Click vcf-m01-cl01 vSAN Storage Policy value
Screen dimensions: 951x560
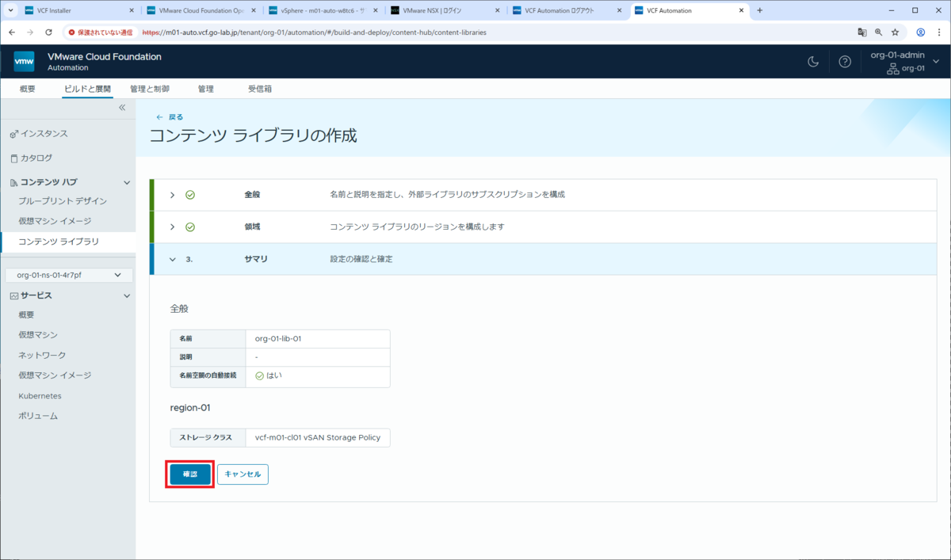coord(318,437)
